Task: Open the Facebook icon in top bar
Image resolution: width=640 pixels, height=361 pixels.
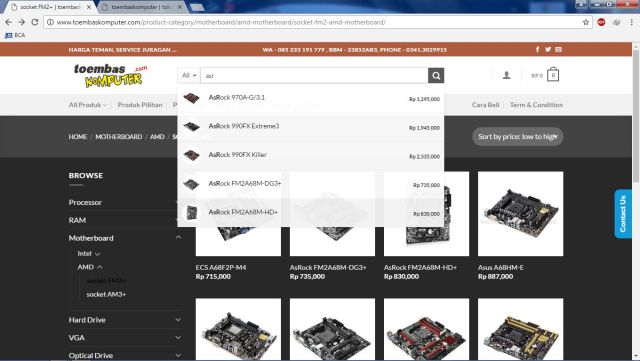Action: click(537, 49)
